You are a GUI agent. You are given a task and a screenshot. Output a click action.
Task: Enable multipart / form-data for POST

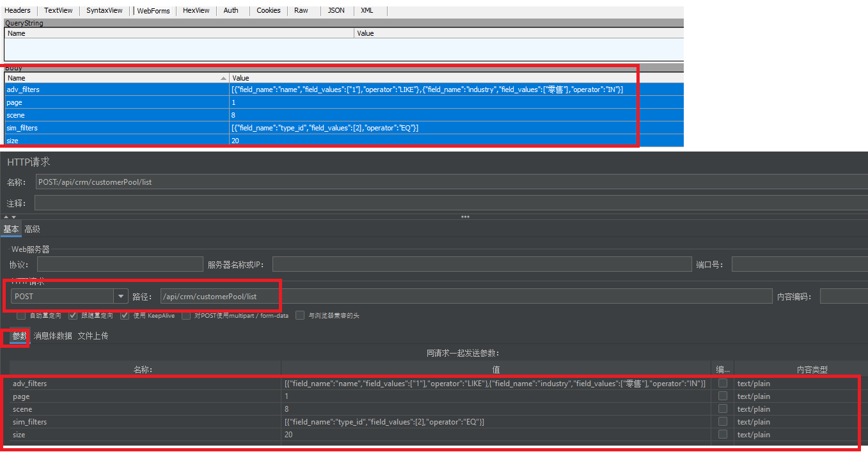(186, 316)
